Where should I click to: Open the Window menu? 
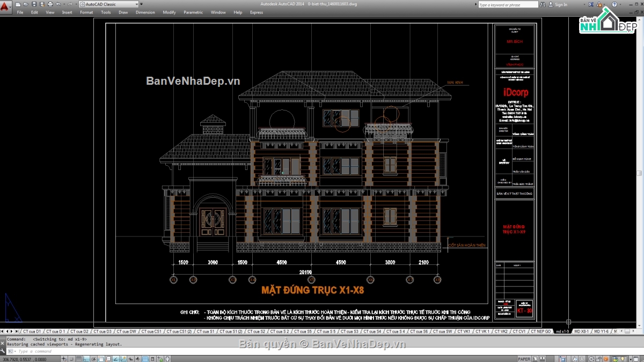(218, 12)
